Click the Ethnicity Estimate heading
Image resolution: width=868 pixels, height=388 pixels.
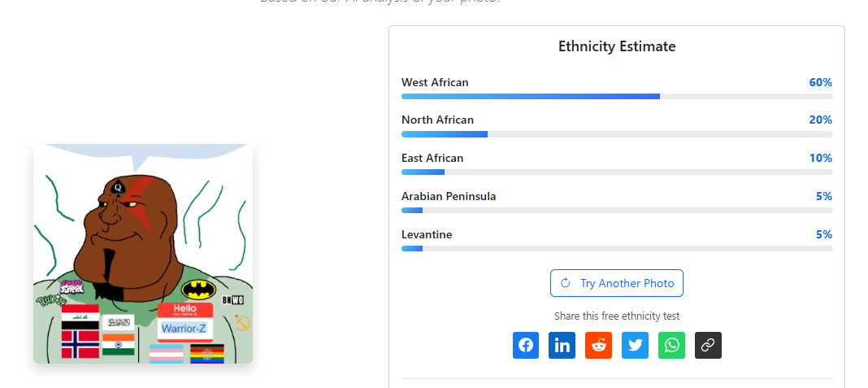click(x=617, y=46)
